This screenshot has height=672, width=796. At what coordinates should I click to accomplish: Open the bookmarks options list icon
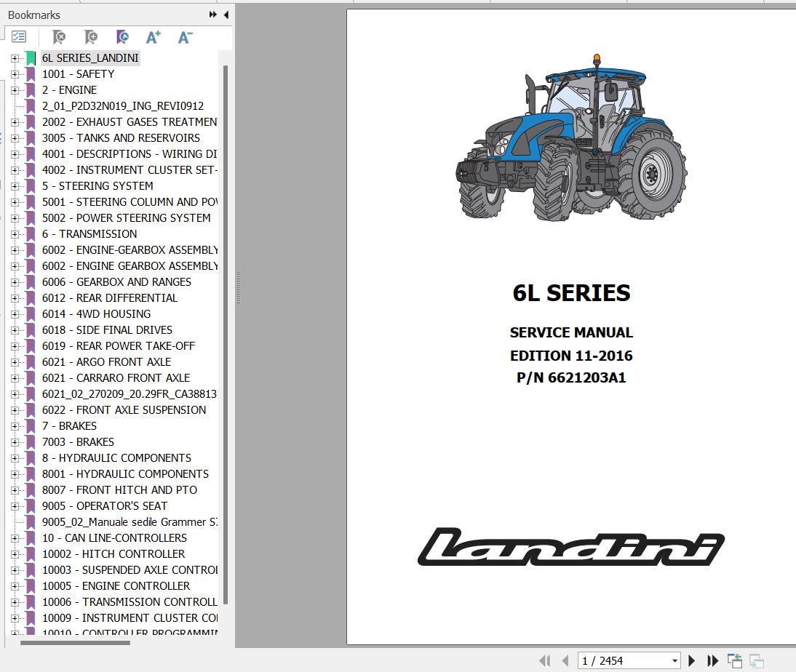coord(19,36)
